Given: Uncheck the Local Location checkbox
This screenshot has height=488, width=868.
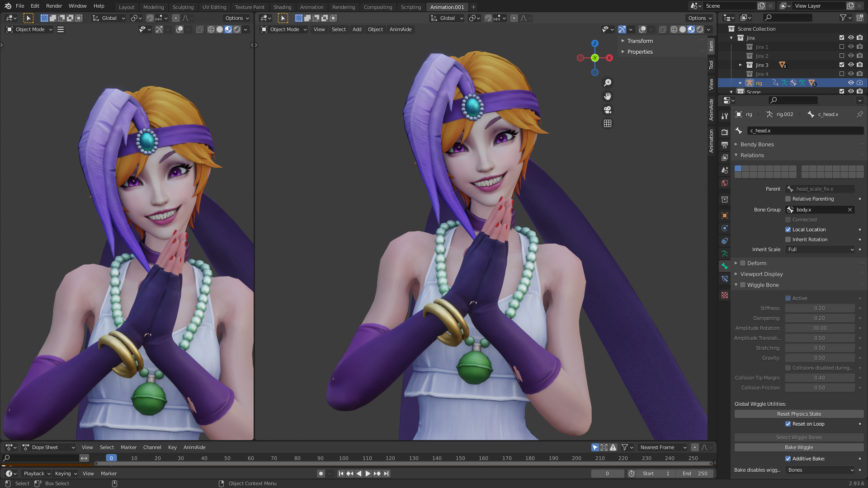Looking at the screenshot, I should point(788,230).
